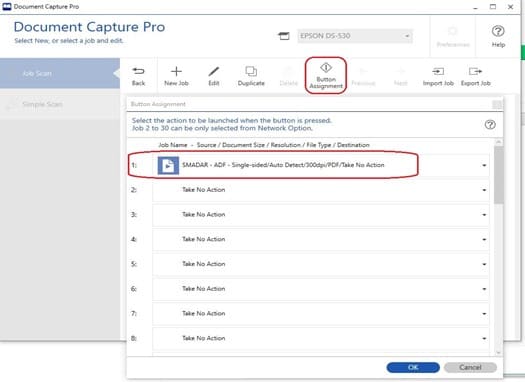
Task: Click the Job Name column header text
Action: click(x=173, y=145)
